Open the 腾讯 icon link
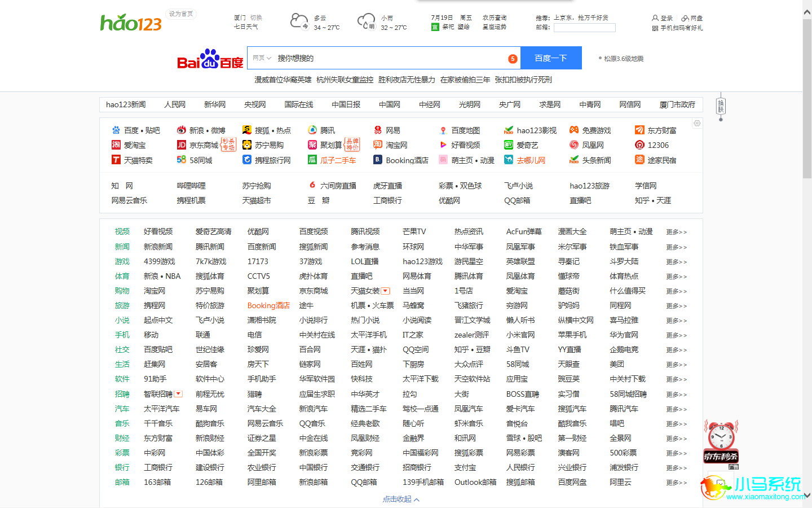 [x=312, y=130]
